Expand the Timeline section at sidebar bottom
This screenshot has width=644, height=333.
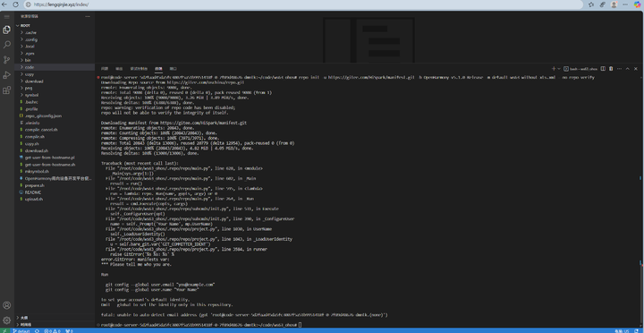(x=55, y=324)
